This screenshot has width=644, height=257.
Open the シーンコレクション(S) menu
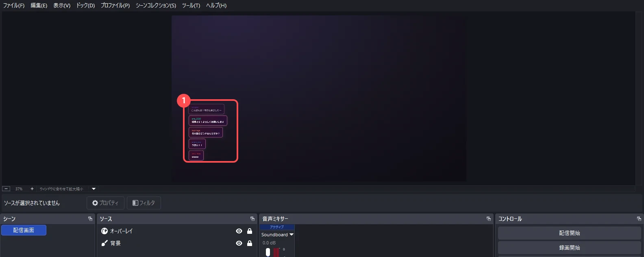click(156, 5)
